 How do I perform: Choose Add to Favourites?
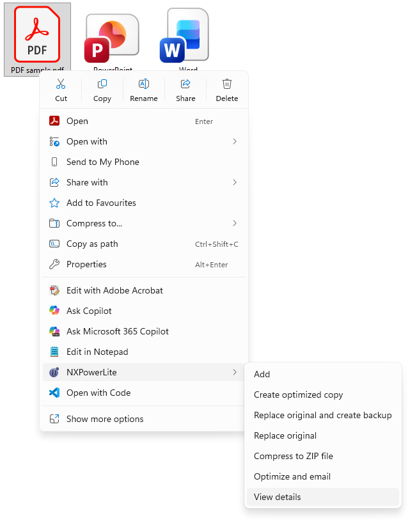point(144,203)
